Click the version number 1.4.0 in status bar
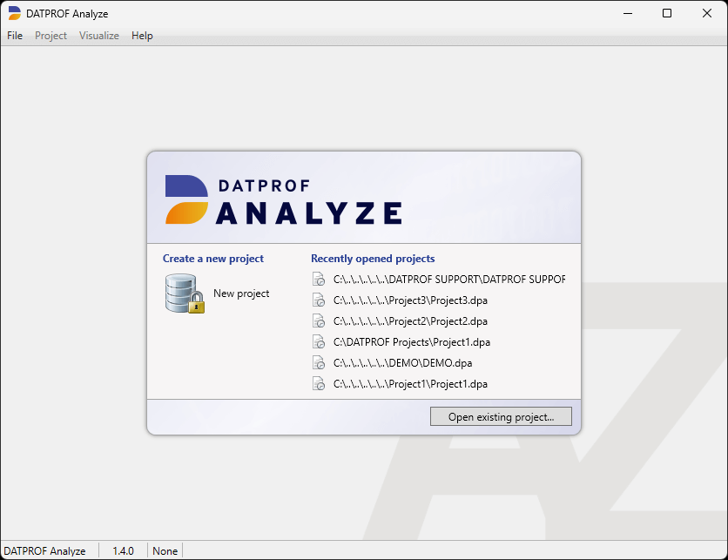Screen dimensions: 728x560 click(123, 550)
